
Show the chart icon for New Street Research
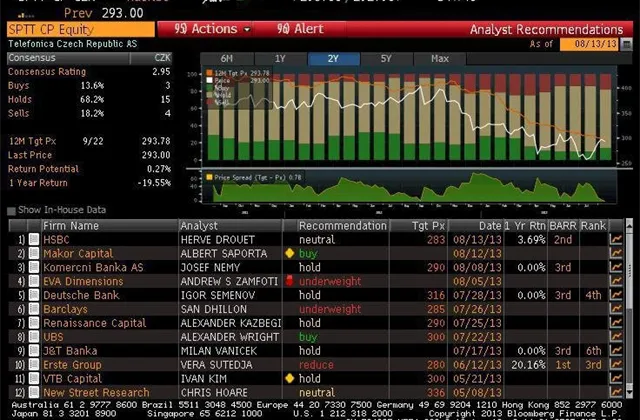coord(616,392)
